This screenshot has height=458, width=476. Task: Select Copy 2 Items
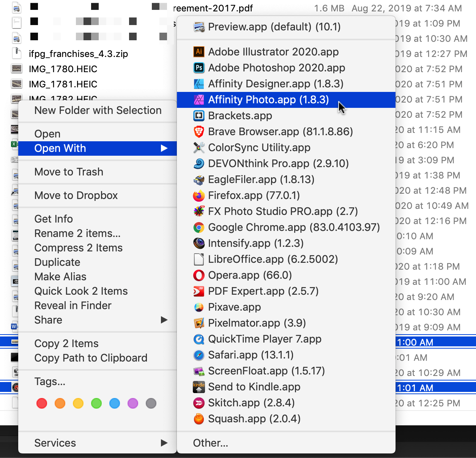98,344
